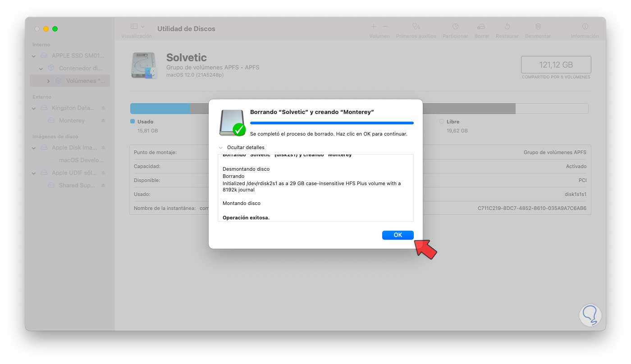
Task: Collapse the Apple Disk Ima... chevron
Action: (x=34, y=148)
